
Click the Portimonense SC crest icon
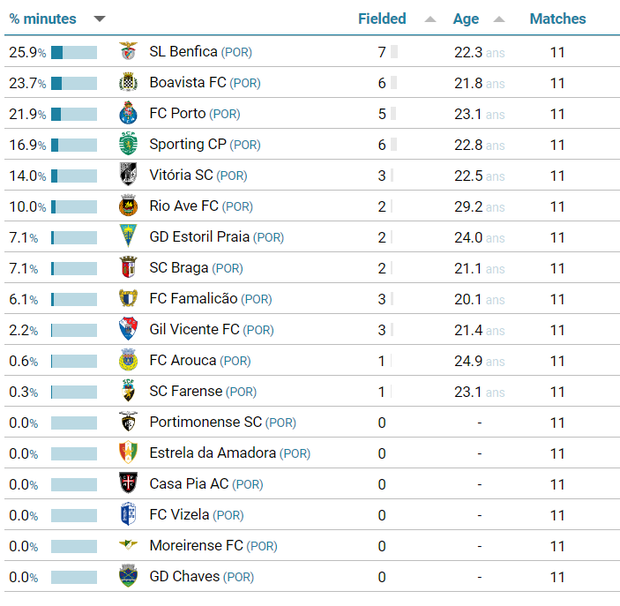(128, 423)
